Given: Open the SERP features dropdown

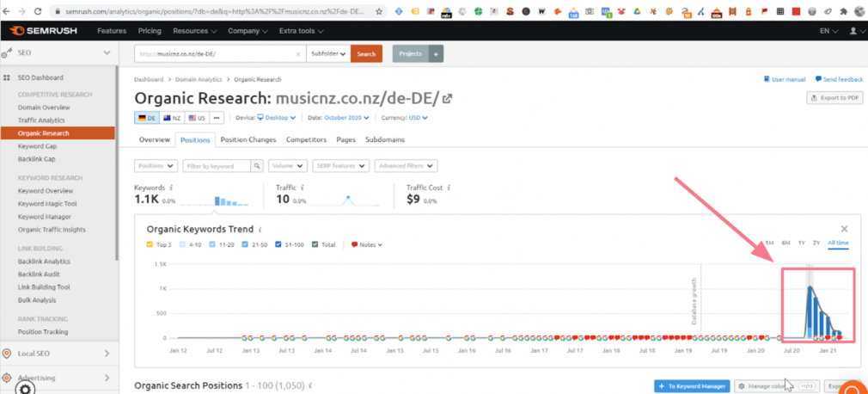Looking at the screenshot, I should point(340,166).
